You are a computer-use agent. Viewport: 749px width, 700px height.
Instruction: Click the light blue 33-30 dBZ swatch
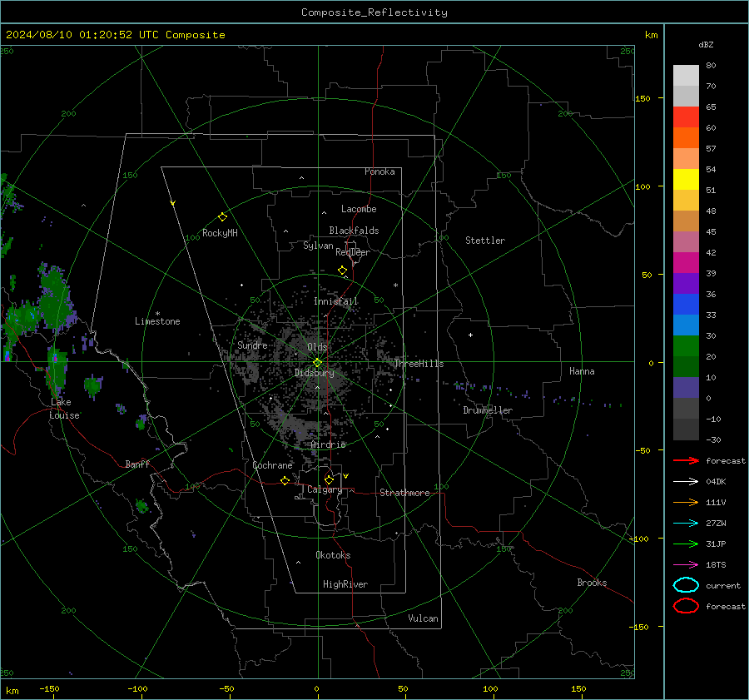(686, 325)
